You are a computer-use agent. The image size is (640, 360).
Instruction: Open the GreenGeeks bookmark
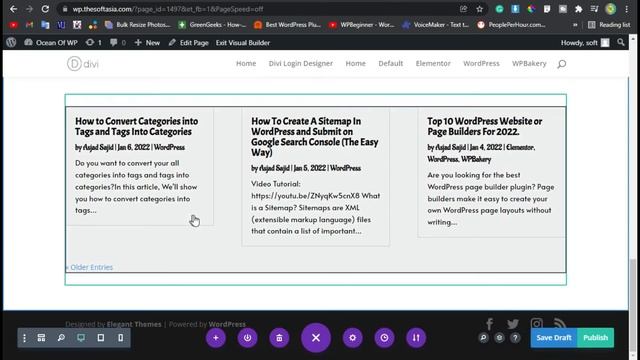click(212, 25)
